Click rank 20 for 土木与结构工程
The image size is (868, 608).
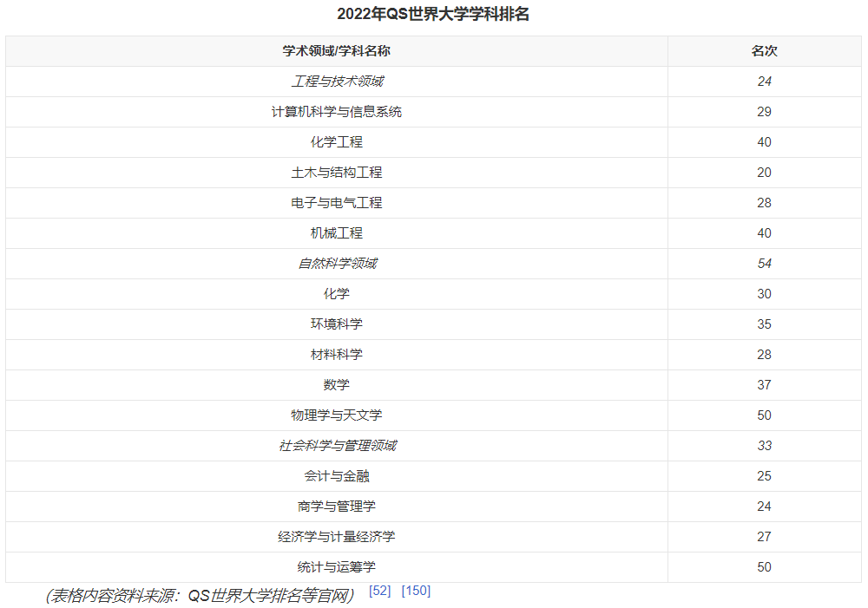(765, 173)
